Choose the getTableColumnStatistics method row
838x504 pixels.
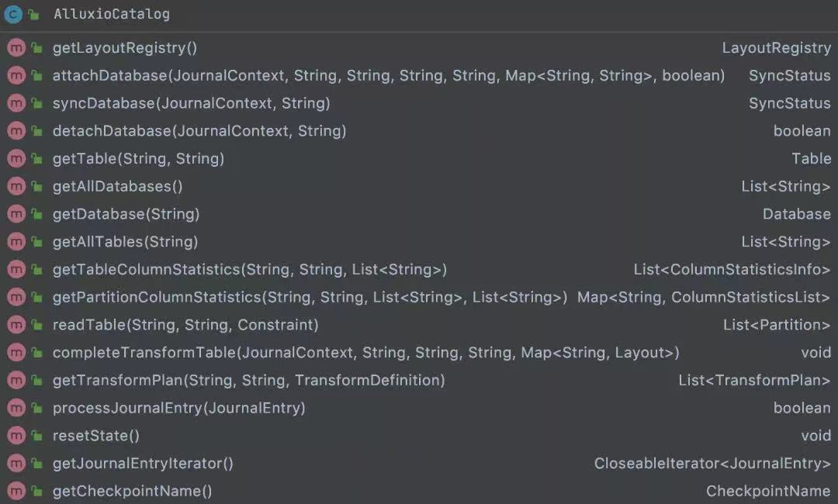249,270
